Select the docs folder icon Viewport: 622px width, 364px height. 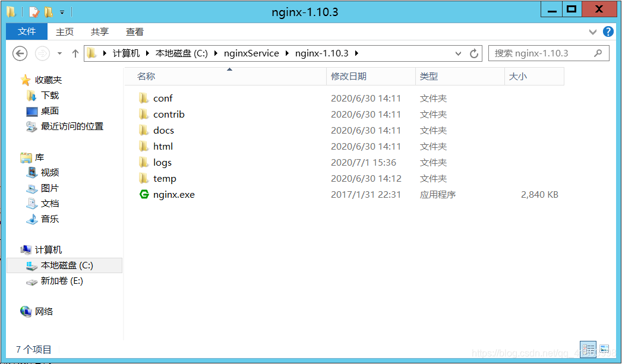(x=144, y=130)
